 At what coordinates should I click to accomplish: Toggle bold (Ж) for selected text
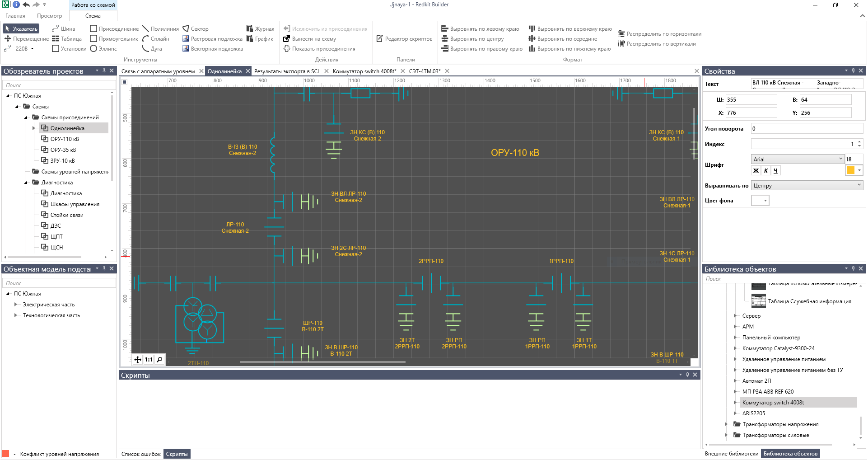click(x=756, y=170)
